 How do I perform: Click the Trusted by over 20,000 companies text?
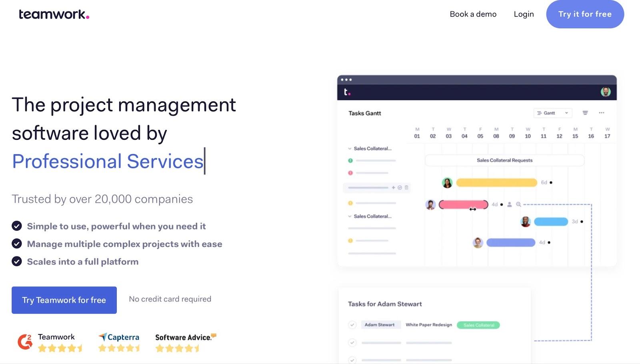tap(102, 199)
